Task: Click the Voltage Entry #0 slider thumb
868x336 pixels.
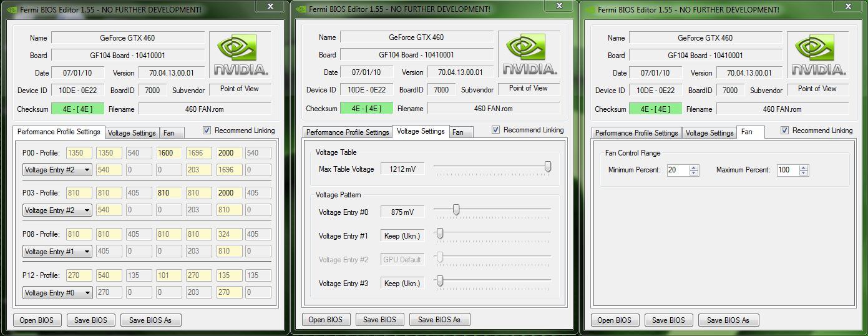Action: point(456,210)
